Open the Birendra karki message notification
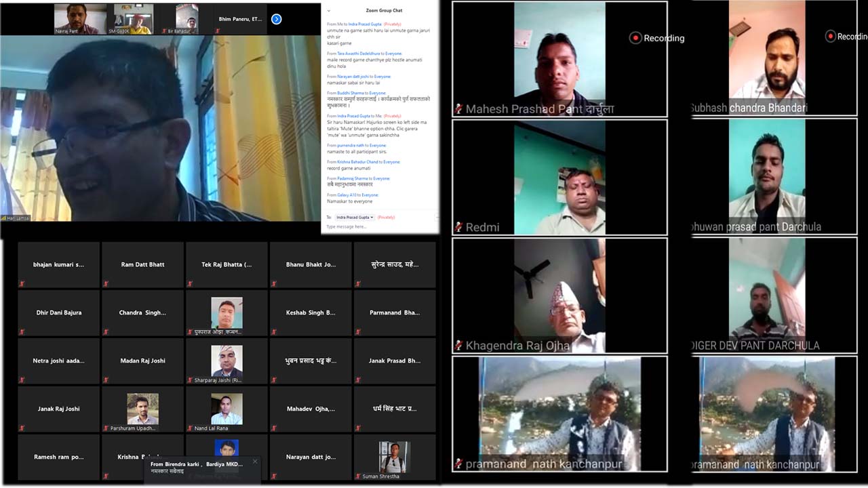This screenshot has width=868, height=488. pos(197,468)
